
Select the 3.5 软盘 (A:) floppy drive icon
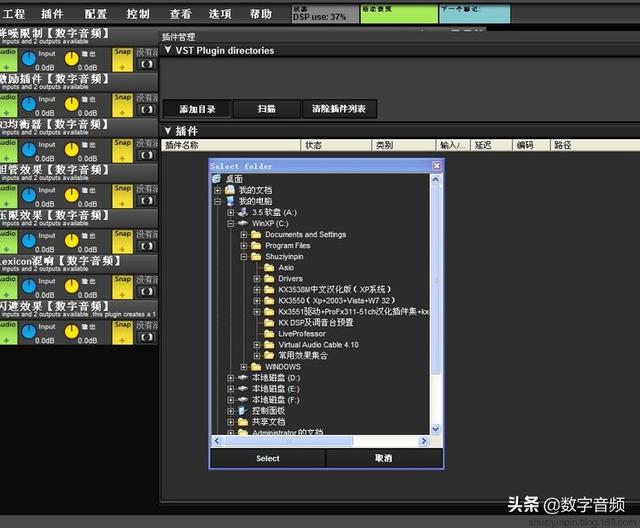click(x=243, y=212)
